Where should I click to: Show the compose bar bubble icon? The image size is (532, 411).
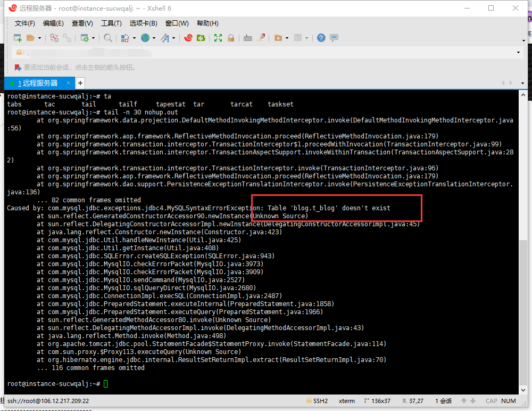coord(334,38)
